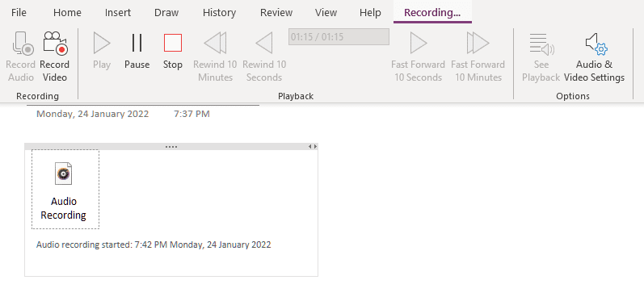
Task: Click the Play triangle button
Action: 102,43
